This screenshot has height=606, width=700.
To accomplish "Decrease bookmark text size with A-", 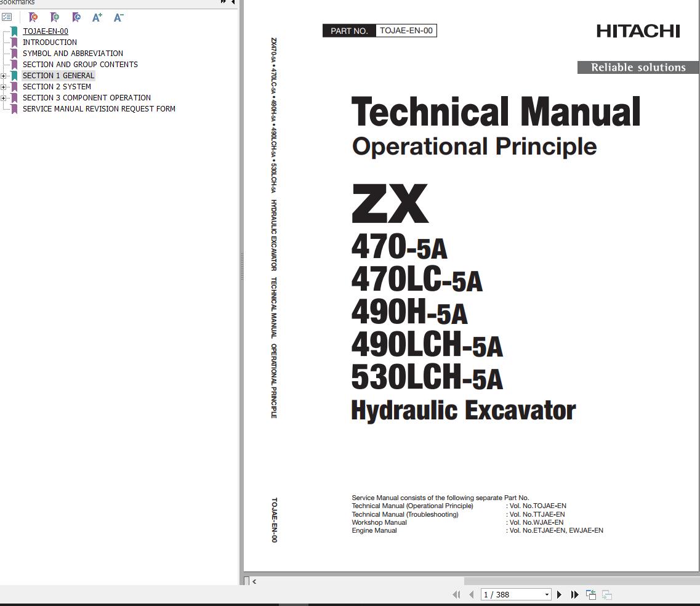I will (118, 17).
